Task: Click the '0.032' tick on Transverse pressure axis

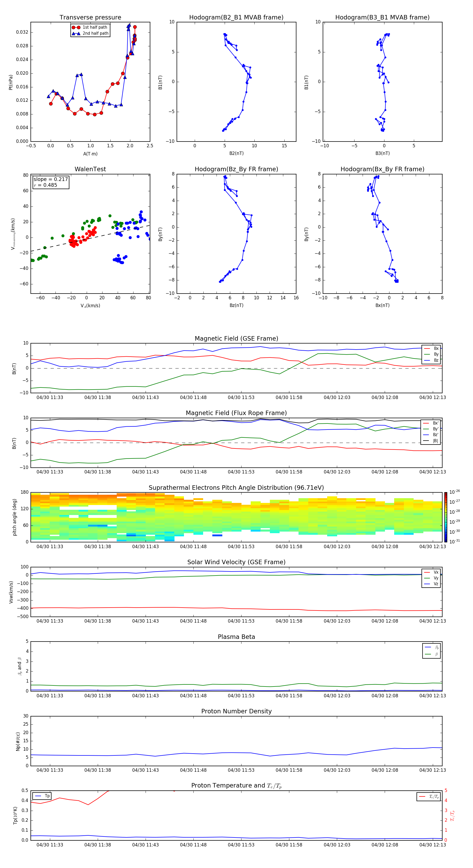Action: (22, 32)
